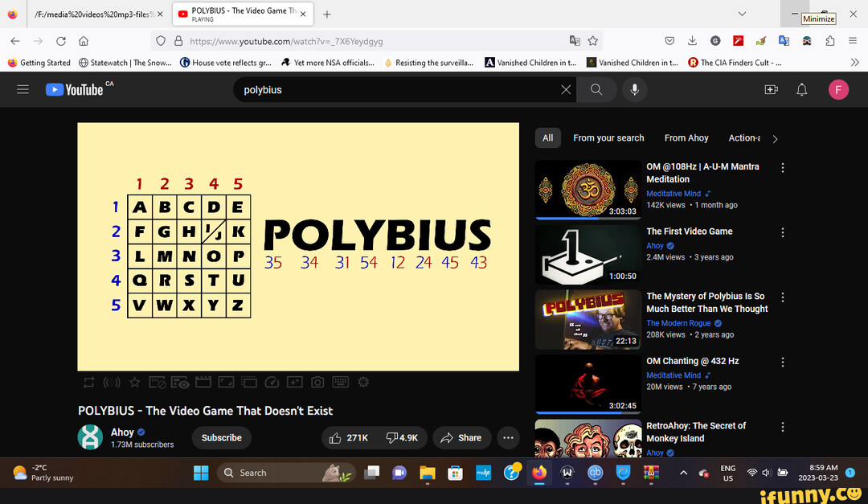Toggle ad blocking with the crossed-ad icon
868x504 pixels.
point(158,382)
